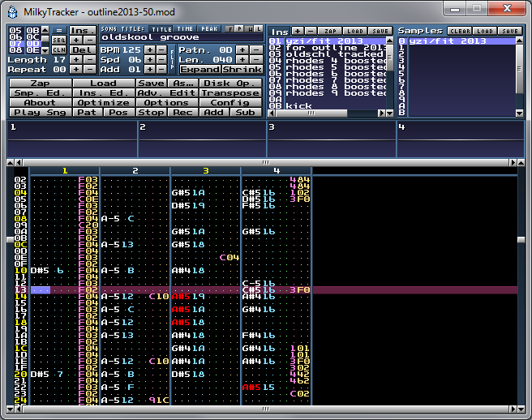Click instrument ZAP button
Image resolution: width=532 pixels, height=420 pixels.
tap(330, 31)
